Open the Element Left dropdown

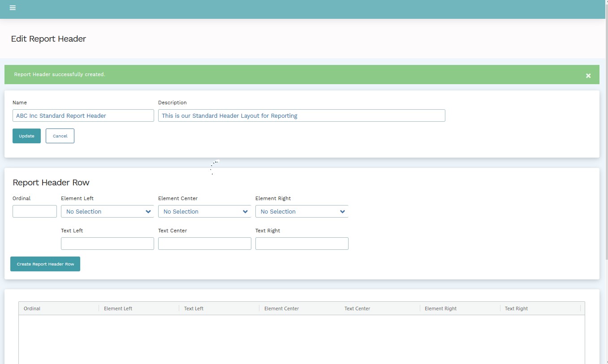pos(107,211)
